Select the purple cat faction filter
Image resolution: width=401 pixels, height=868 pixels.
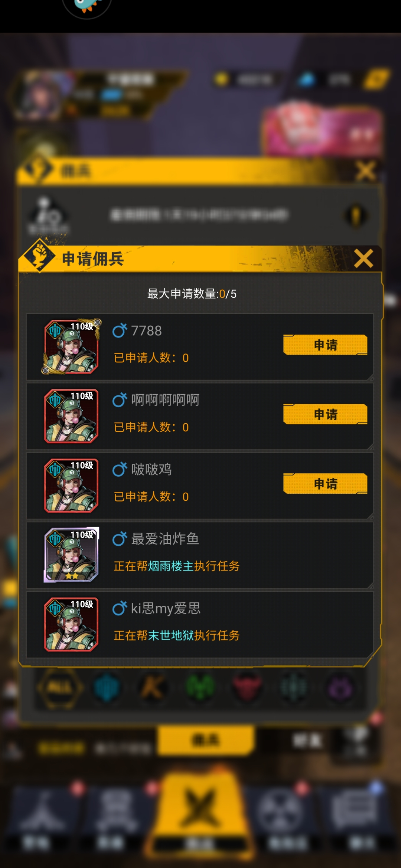point(340,687)
